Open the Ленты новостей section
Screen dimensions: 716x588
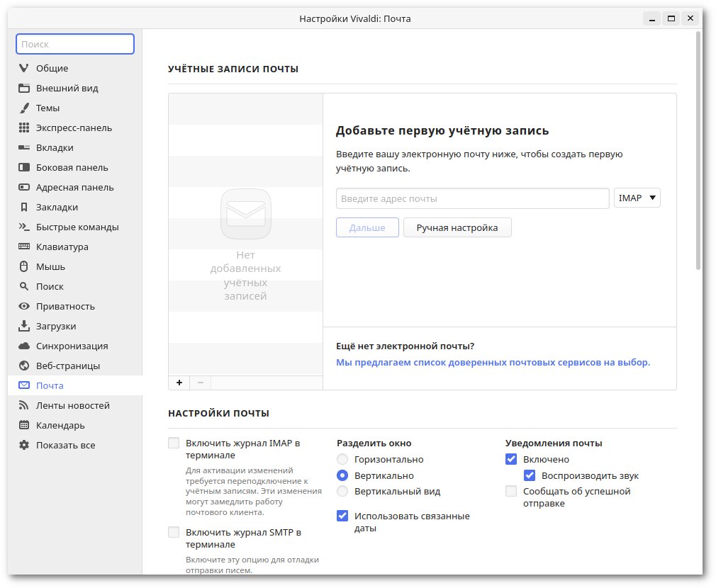tap(75, 405)
